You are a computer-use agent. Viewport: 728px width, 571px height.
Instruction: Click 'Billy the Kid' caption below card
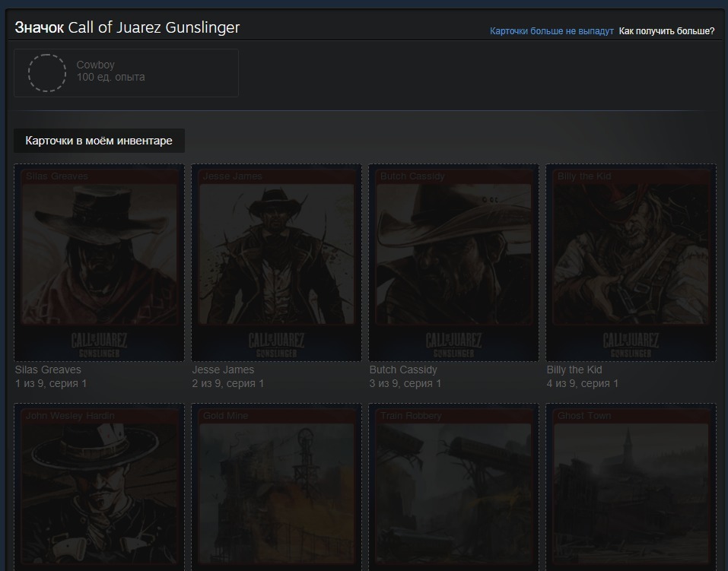pyautogui.click(x=574, y=370)
